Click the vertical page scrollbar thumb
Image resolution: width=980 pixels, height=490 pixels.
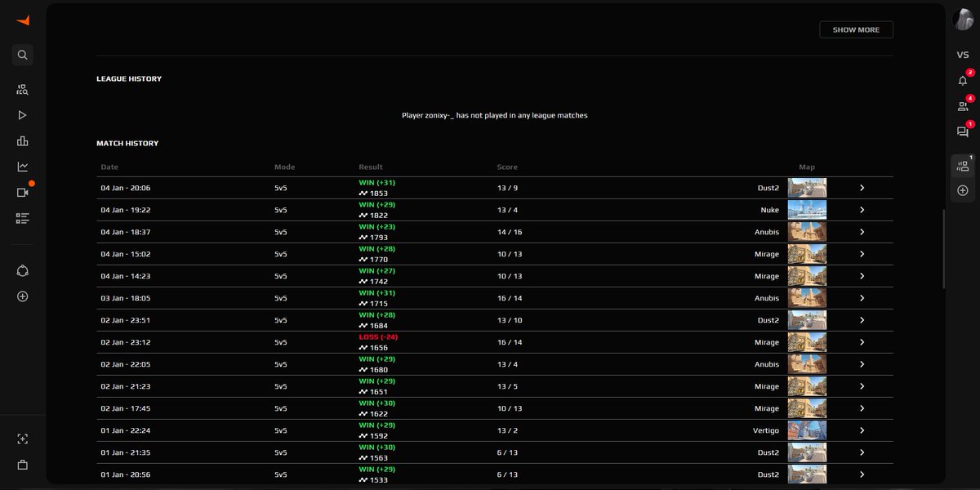[943, 249]
